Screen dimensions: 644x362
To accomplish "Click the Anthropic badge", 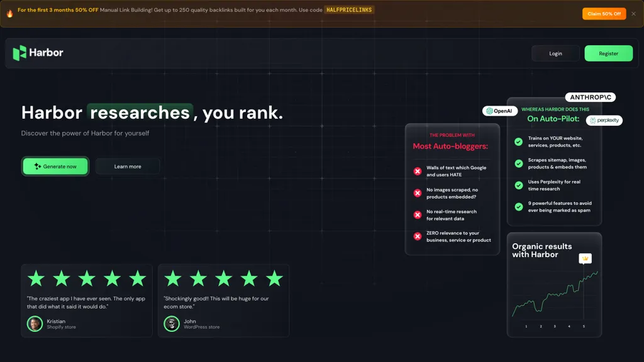I will [x=590, y=97].
